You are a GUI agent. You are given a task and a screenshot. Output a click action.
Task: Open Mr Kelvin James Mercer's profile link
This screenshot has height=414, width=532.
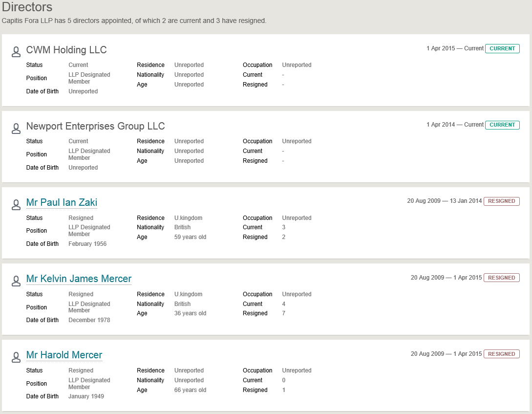point(79,279)
